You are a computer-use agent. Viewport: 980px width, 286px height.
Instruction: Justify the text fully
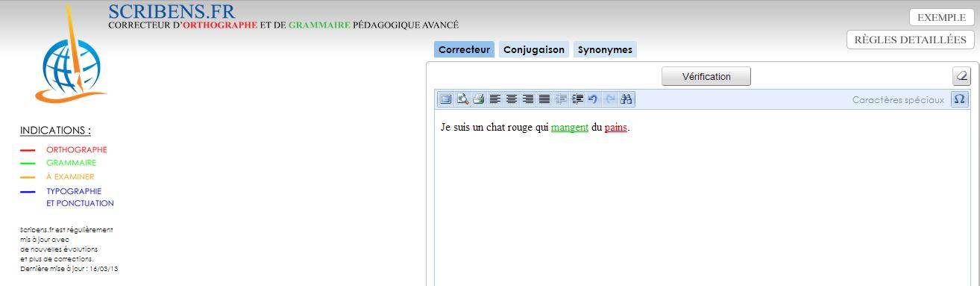pos(544,99)
